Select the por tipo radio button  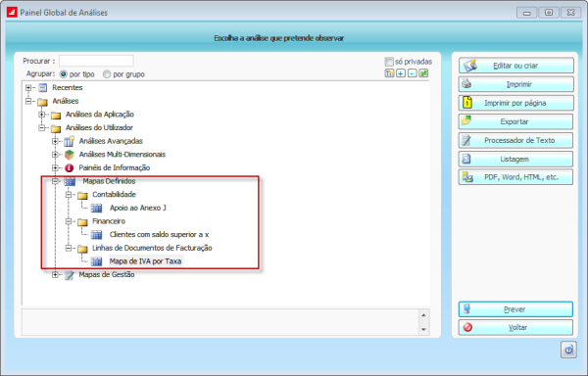click(64, 74)
